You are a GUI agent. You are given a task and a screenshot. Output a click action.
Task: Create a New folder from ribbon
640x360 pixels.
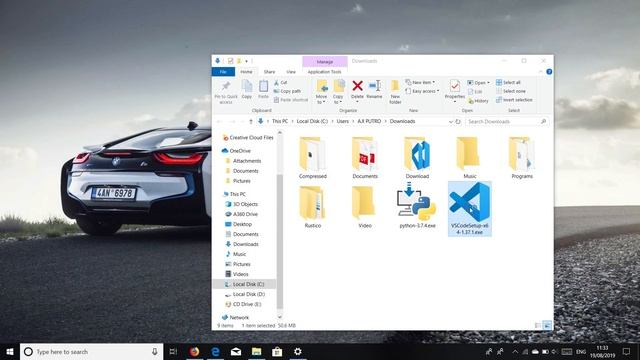395,91
